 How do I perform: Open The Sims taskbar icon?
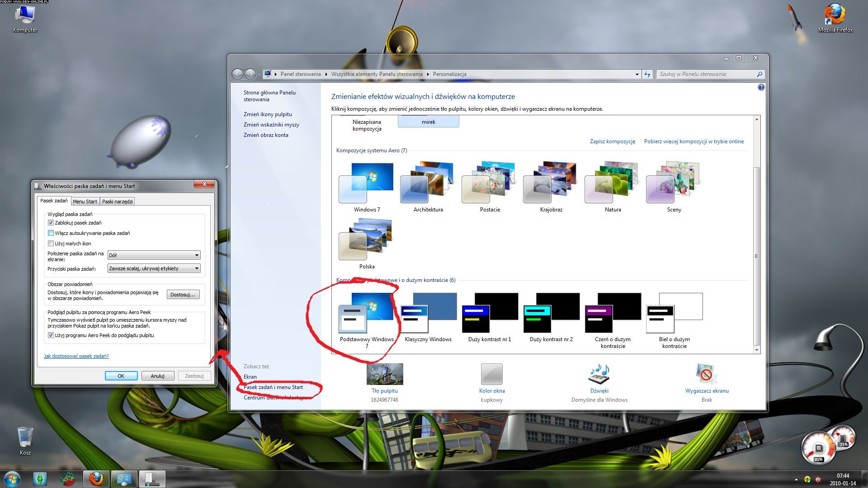pos(40,479)
